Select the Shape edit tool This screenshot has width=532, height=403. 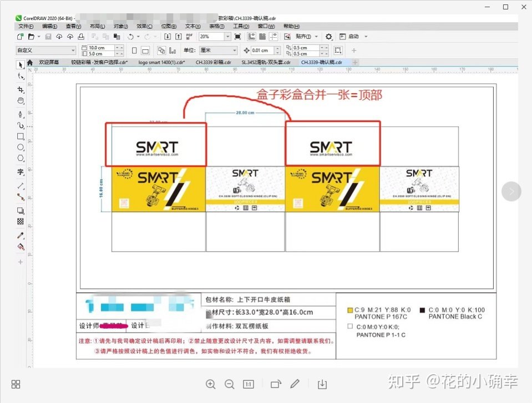click(21, 76)
